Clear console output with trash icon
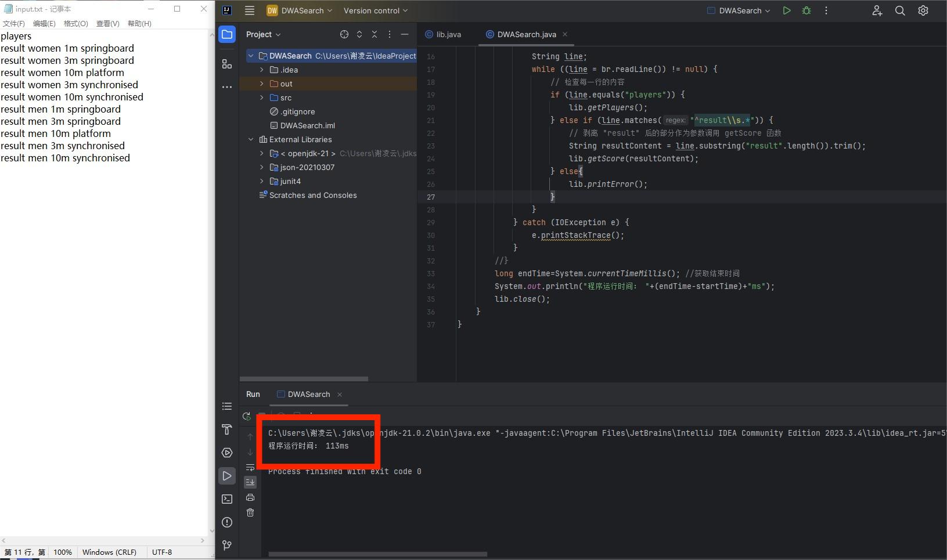947x560 pixels. pos(250,512)
